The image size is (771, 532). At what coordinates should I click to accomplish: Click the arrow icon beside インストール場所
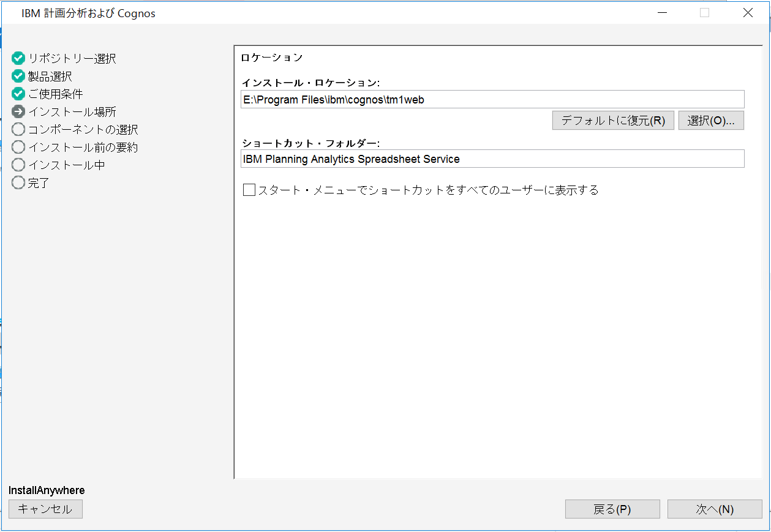click(18, 112)
